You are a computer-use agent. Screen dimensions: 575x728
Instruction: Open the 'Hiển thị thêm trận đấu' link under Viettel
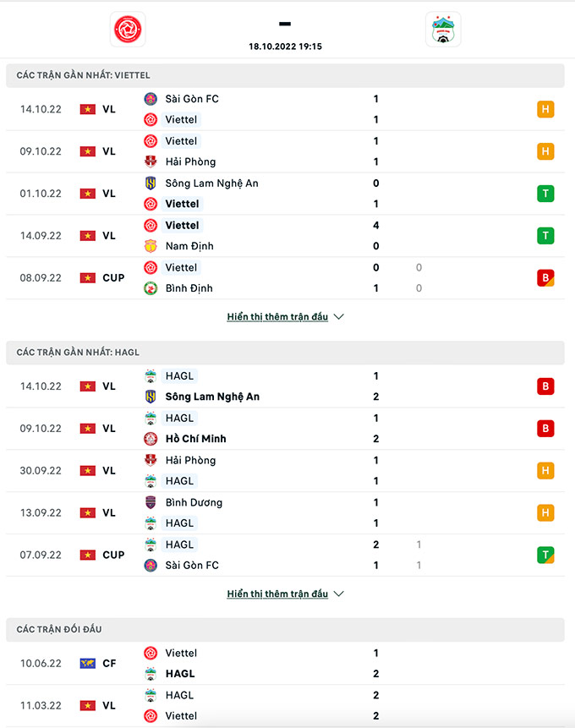[277, 317]
